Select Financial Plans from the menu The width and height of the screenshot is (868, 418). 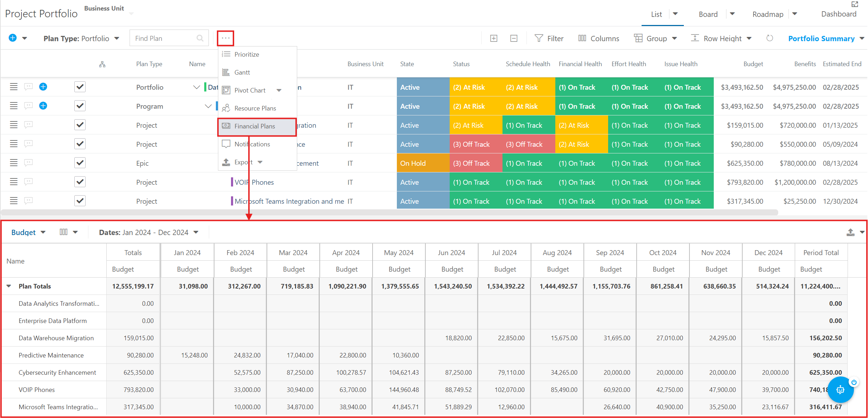257,126
